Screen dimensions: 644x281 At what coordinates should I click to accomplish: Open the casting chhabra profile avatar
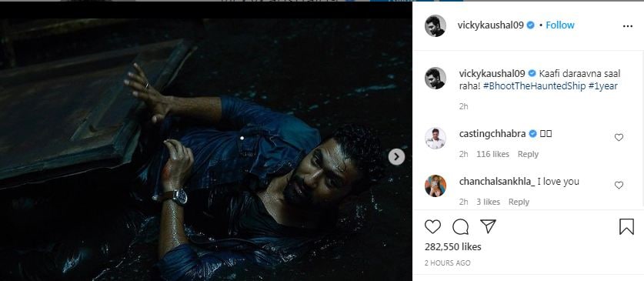435,138
